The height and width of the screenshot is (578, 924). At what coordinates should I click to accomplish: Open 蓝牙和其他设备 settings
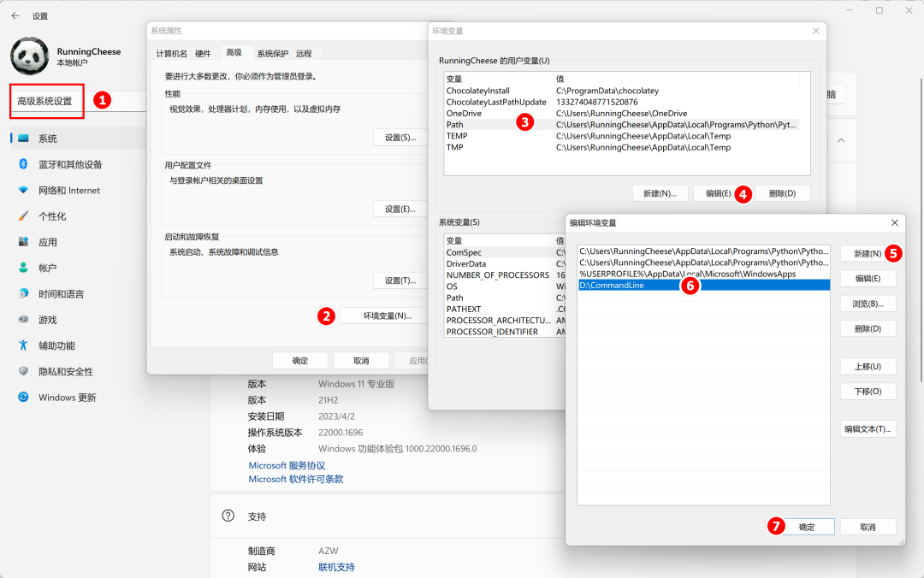(70, 164)
